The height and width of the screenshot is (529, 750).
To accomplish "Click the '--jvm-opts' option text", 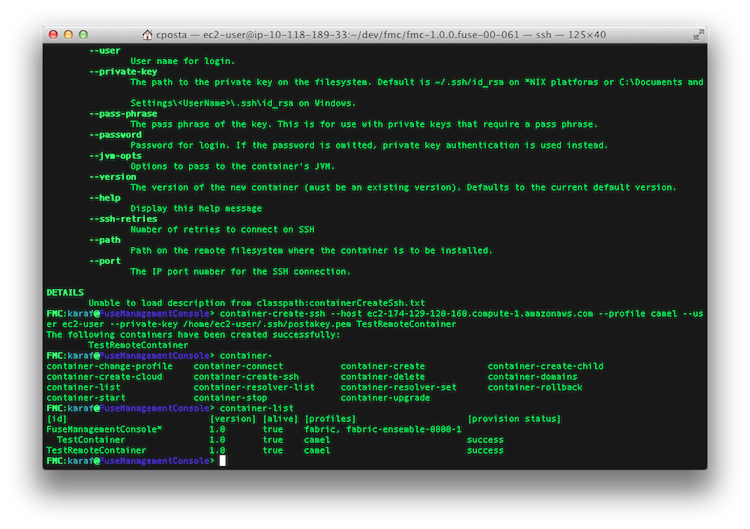I will click(115, 156).
